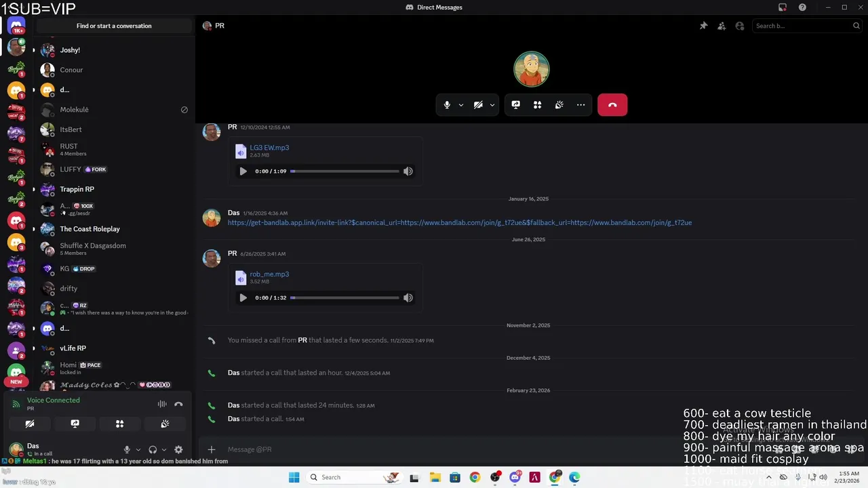Open User Settings gear
This screenshot has height=488, width=868.
click(x=178, y=449)
